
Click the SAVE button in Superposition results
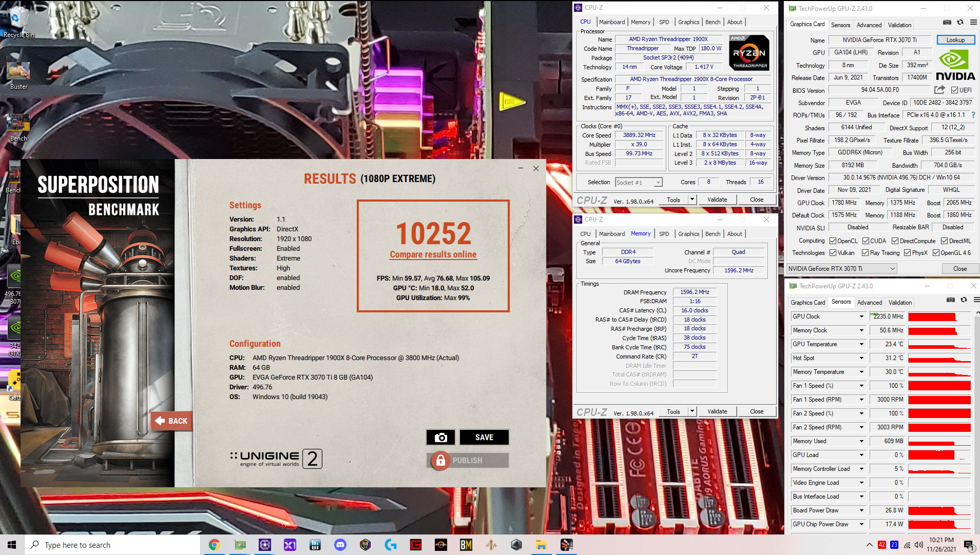click(484, 437)
